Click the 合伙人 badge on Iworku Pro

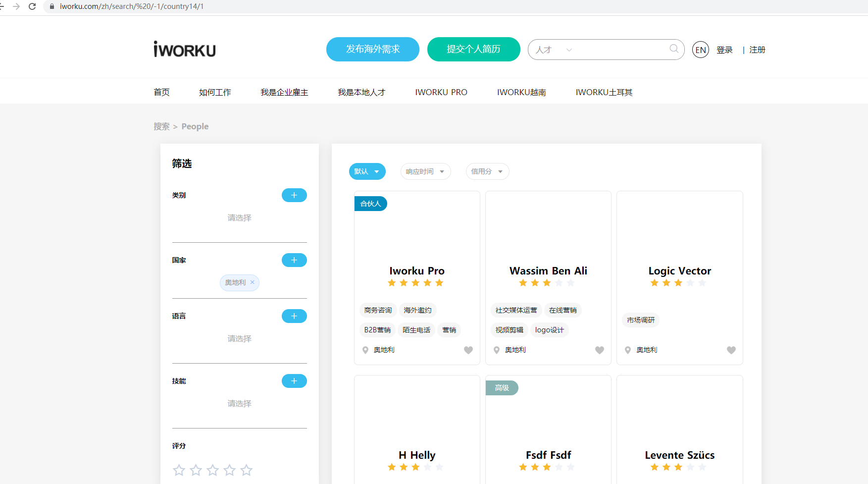(370, 204)
